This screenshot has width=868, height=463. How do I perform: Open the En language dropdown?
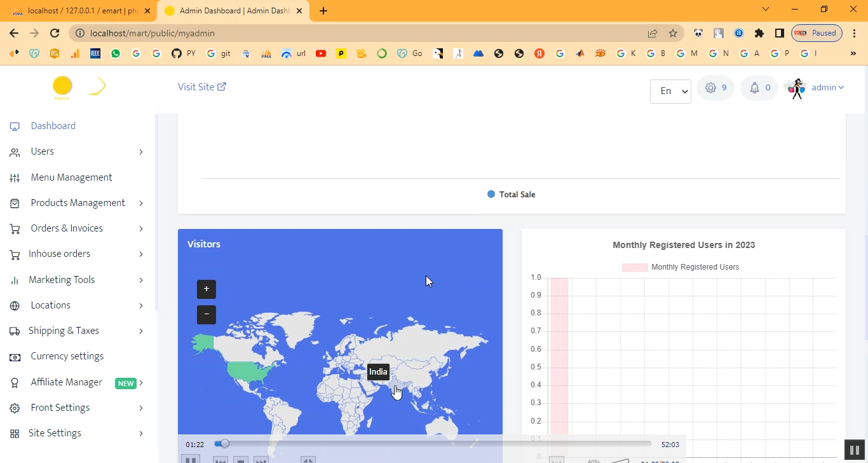tap(670, 91)
